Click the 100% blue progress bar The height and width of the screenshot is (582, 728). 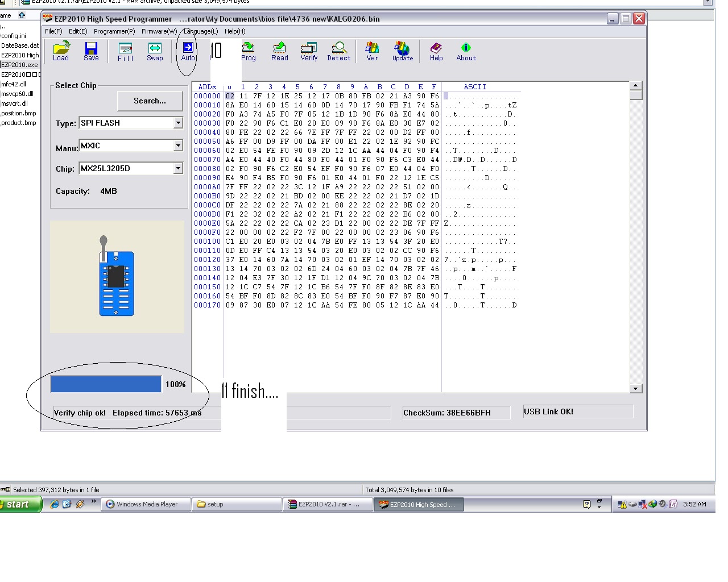point(106,384)
